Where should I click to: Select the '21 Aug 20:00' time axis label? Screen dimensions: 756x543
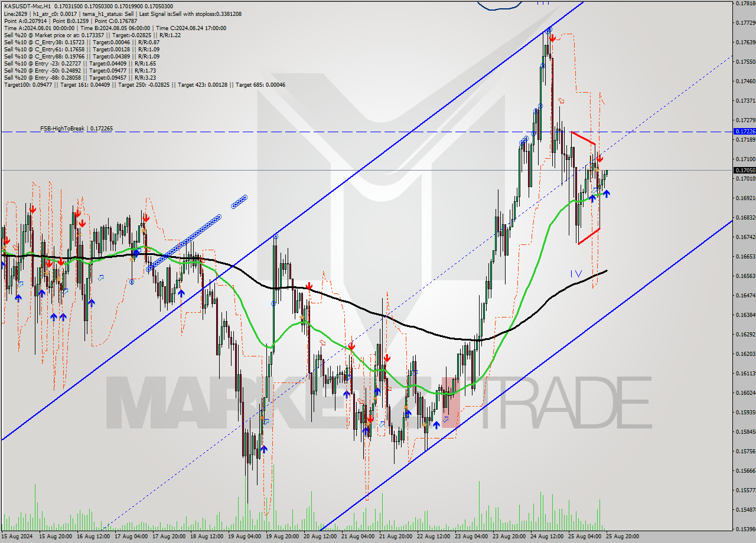(x=396, y=537)
